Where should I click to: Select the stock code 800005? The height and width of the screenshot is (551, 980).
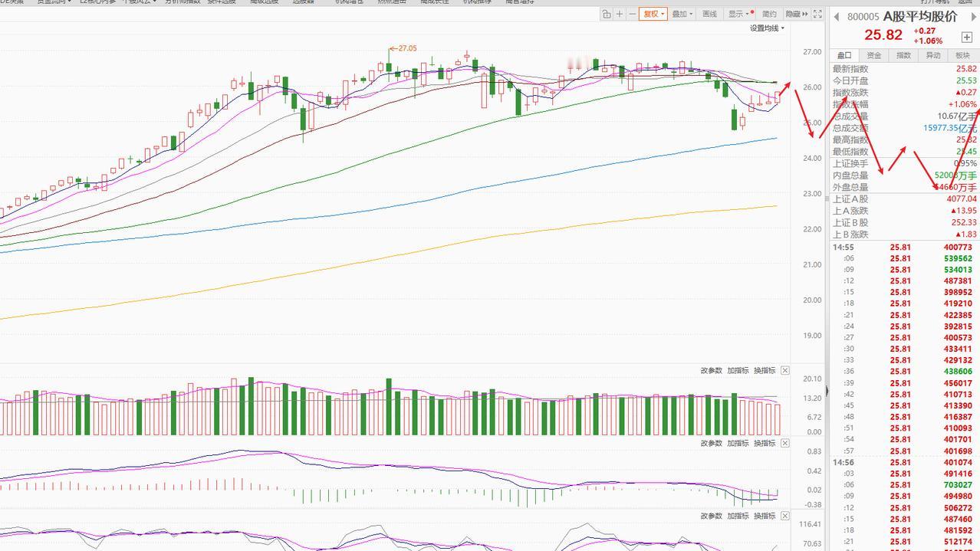tap(863, 17)
